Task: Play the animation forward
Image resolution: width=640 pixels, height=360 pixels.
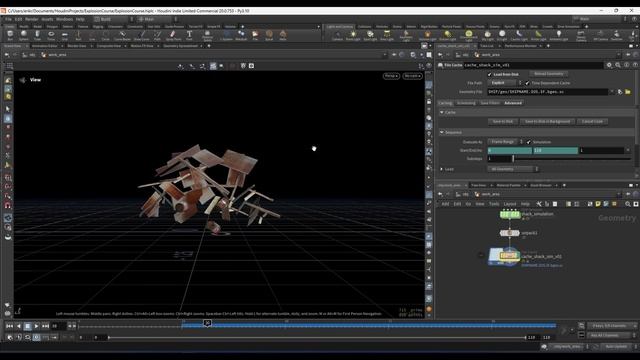Action: [x=36, y=326]
